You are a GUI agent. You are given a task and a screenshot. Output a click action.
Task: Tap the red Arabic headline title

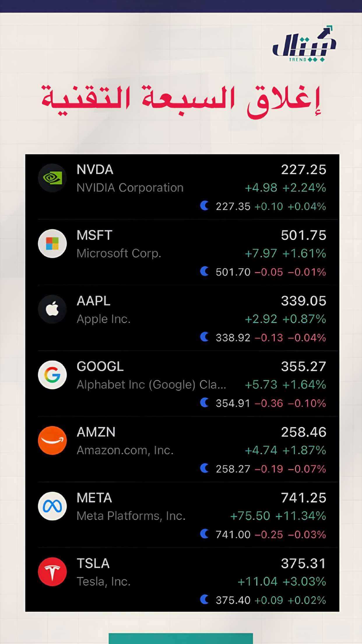click(181, 100)
